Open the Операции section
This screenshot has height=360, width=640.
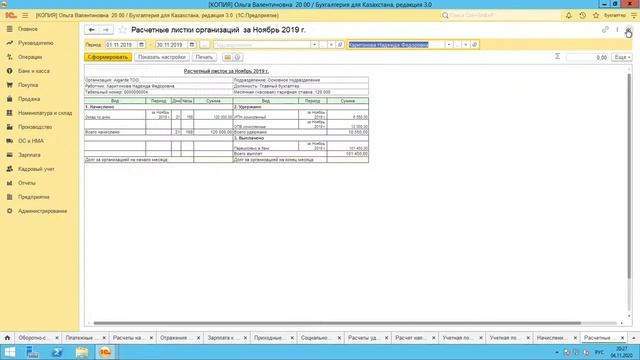coord(30,57)
